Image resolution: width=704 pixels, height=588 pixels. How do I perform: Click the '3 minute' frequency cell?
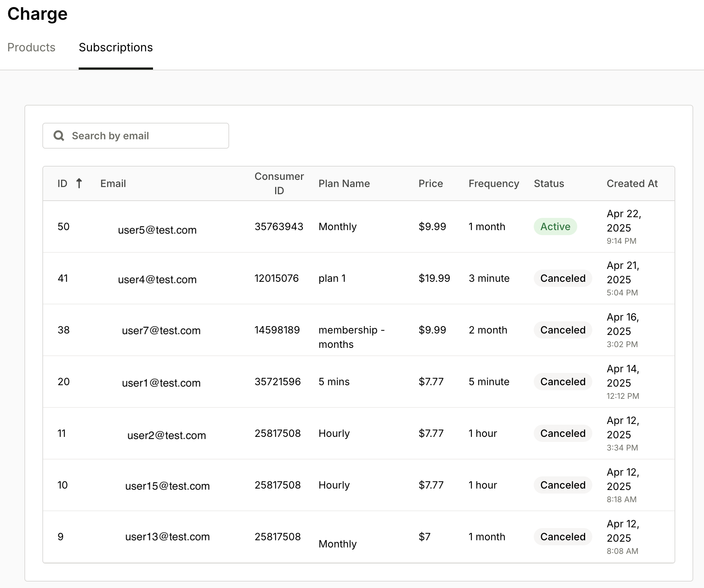coord(489,278)
